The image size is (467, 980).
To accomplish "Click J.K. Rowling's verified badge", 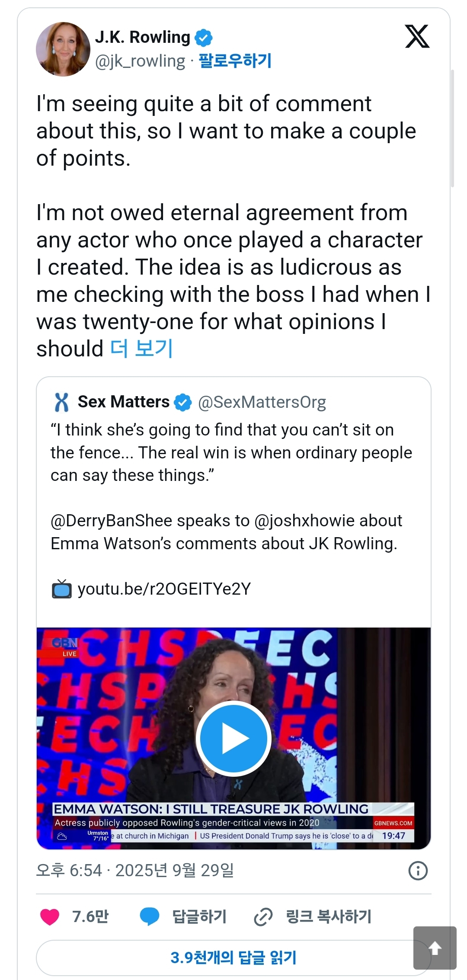I will [204, 38].
